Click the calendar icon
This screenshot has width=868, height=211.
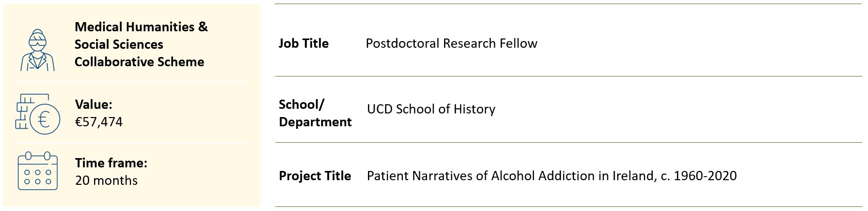[x=38, y=171]
